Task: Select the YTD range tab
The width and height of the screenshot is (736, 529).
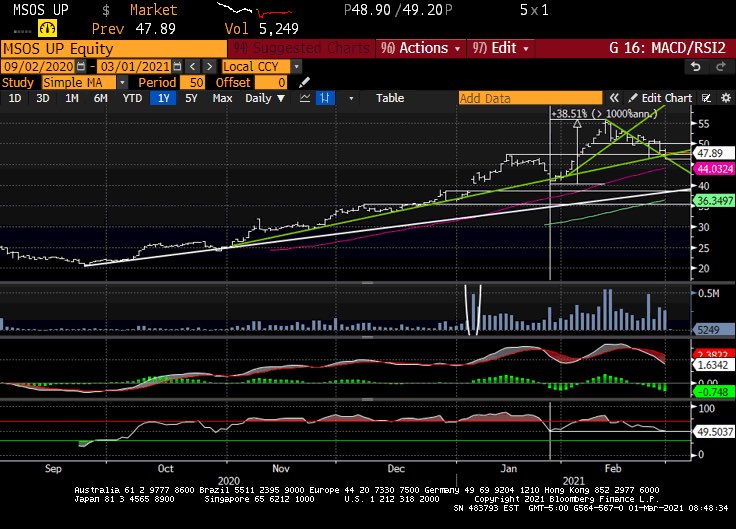Action: (132, 98)
